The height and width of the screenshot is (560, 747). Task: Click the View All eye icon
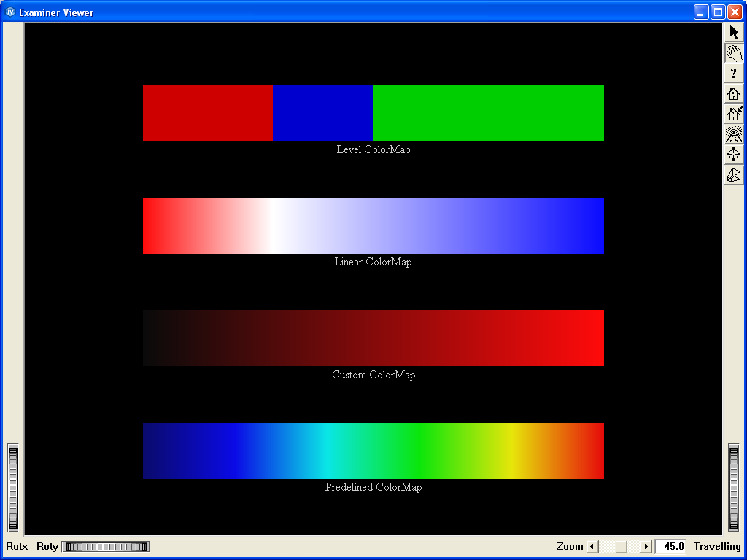coord(734,134)
